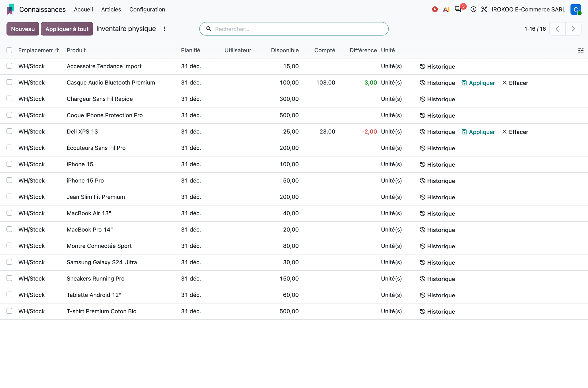The height and width of the screenshot is (388, 588).
Task: Click the search magnifier icon
Action: coord(209,29)
